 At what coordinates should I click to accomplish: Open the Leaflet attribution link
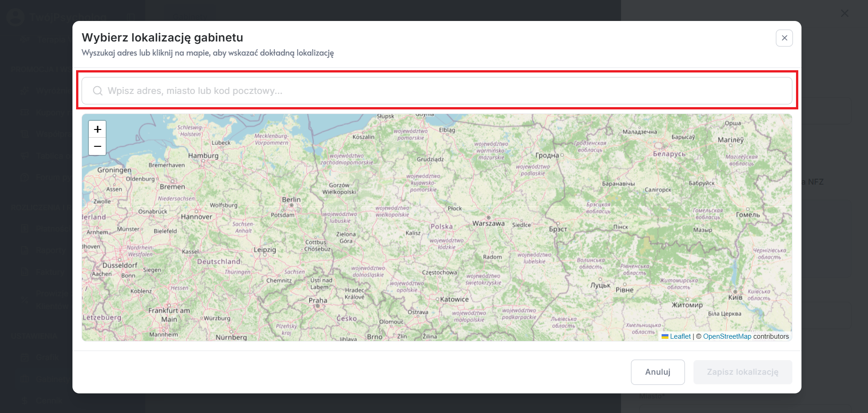pyautogui.click(x=680, y=336)
